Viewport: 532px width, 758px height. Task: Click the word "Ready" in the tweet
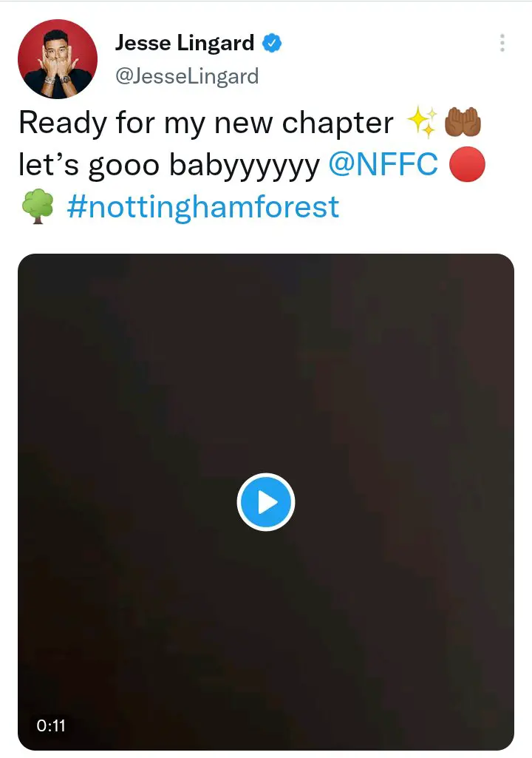click(61, 123)
